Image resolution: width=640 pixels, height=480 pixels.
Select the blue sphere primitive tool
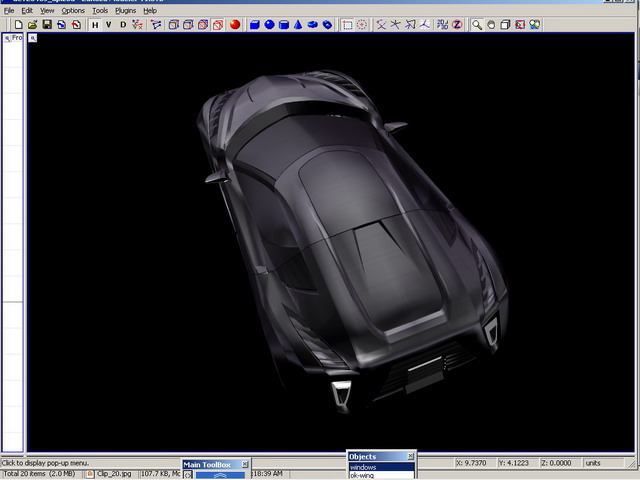[270, 24]
